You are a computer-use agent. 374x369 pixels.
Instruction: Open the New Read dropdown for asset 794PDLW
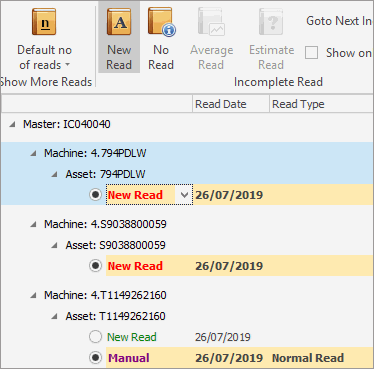point(184,195)
